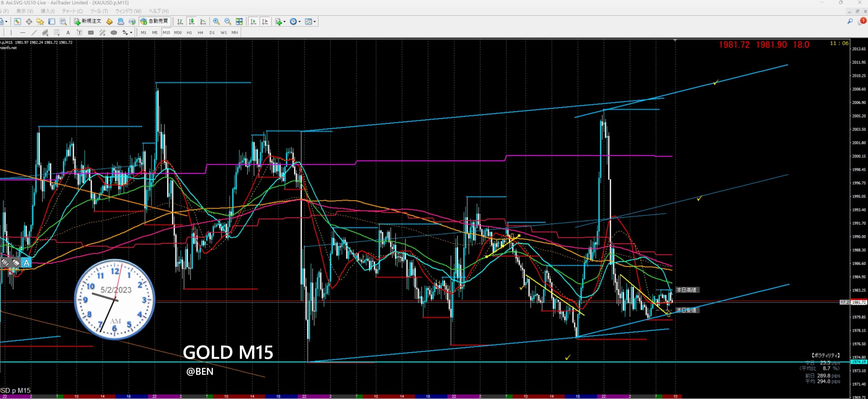Toggle the AutoTrading (自動売買) button
The width and height of the screenshot is (868, 399).
tap(155, 21)
